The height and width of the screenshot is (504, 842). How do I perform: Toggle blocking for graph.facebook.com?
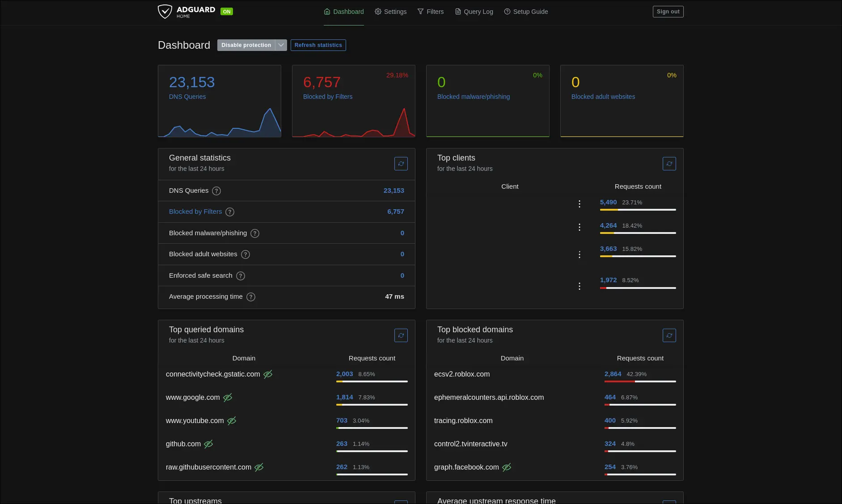507,467
